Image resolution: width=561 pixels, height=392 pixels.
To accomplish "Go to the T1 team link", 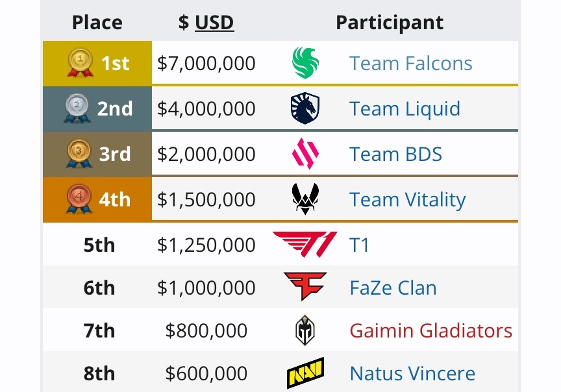I will point(359,245).
